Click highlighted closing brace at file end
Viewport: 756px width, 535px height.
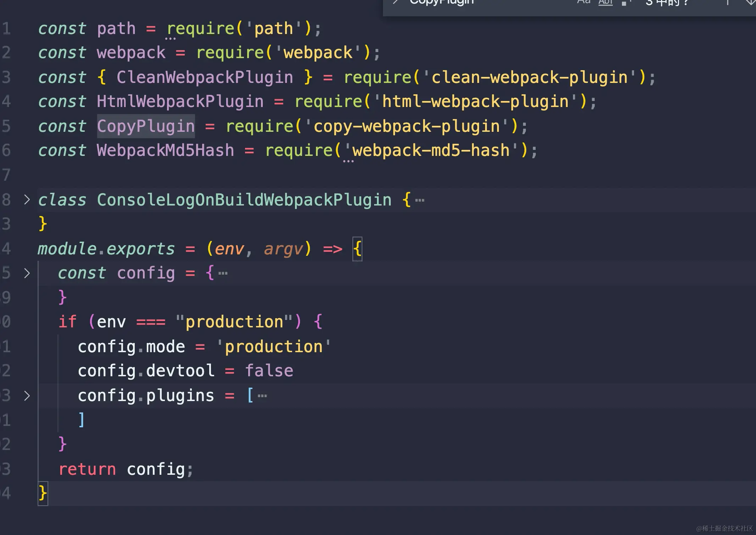tap(43, 493)
